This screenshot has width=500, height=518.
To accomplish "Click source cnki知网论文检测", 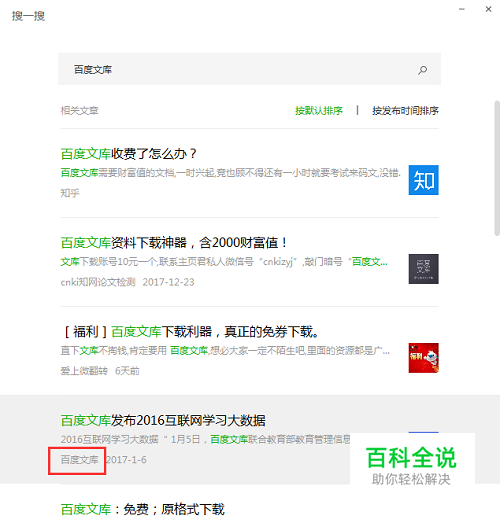I will point(98,282).
